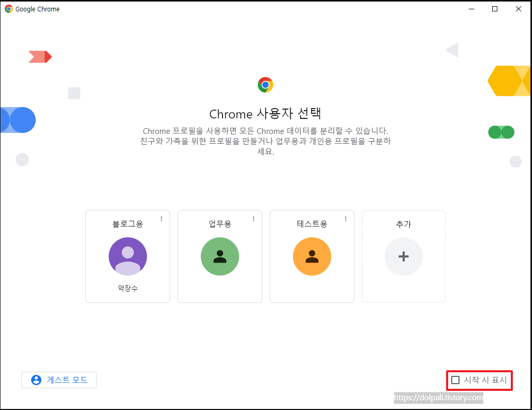Open the 업무용 three-dot menu

(253, 218)
